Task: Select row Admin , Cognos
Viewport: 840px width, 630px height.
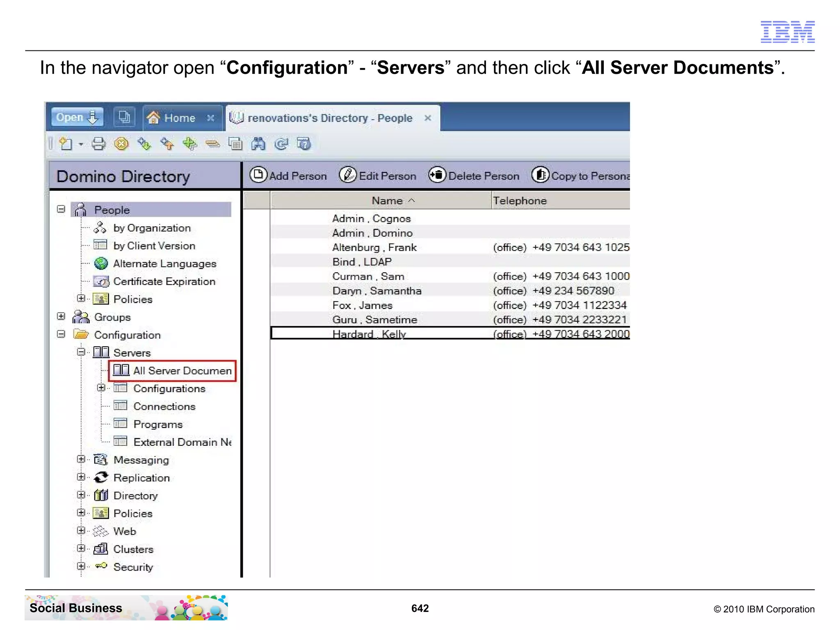Action: [x=450, y=219]
